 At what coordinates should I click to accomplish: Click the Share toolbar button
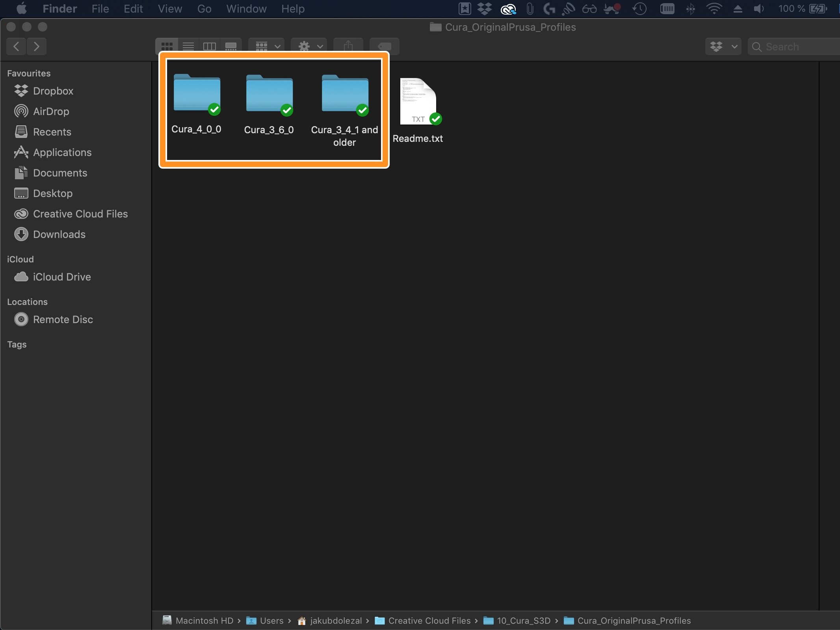point(348,46)
